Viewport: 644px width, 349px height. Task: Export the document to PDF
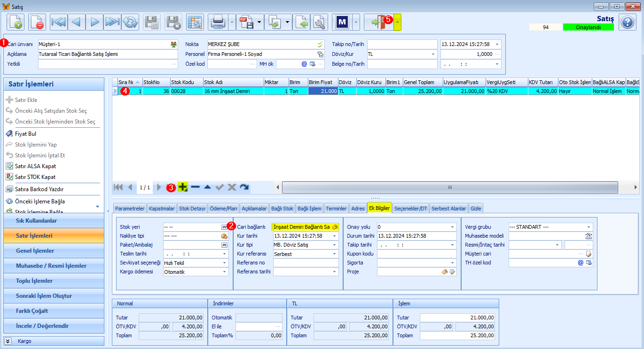click(246, 22)
